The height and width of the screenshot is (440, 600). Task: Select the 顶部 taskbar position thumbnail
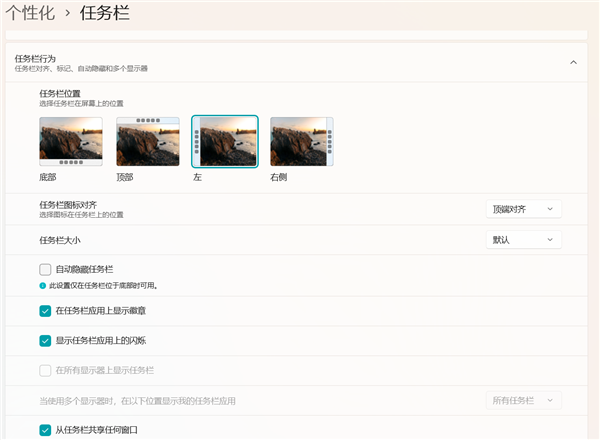[148, 141]
